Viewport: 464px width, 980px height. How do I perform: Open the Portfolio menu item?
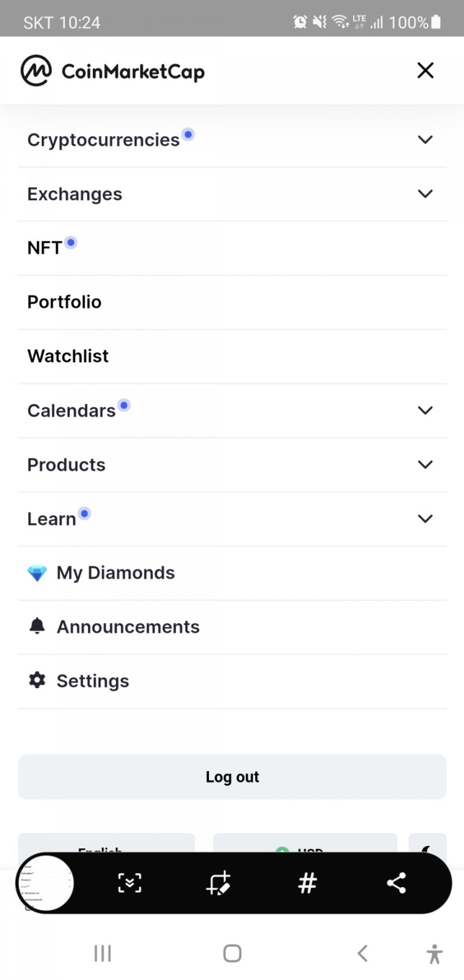(64, 302)
